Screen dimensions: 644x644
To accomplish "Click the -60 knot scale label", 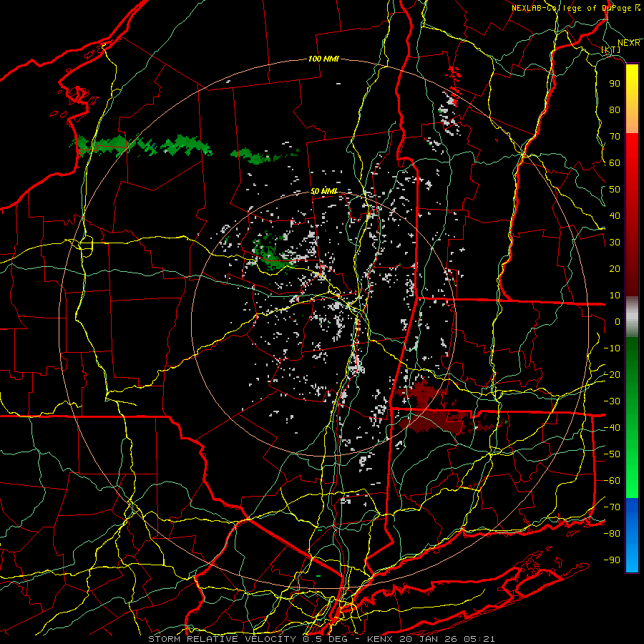I will (612, 481).
